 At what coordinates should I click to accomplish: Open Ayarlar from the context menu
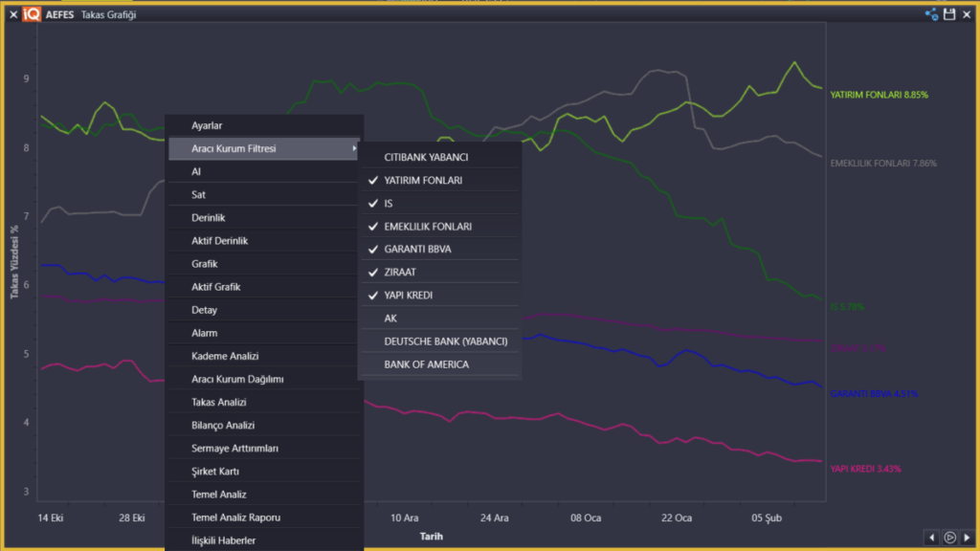click(x=207, y=125)
